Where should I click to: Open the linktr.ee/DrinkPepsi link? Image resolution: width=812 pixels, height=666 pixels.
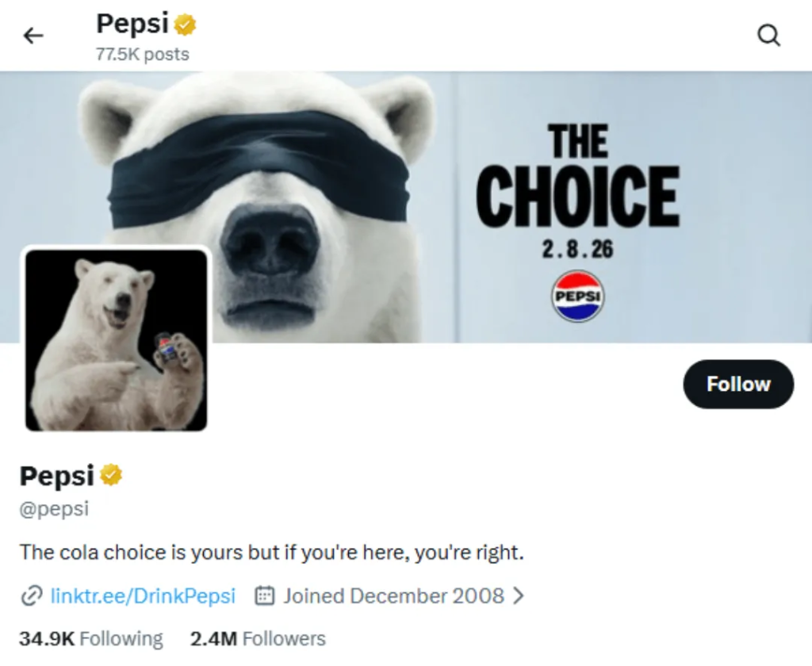pyautogui.click(x=144, y=595)
